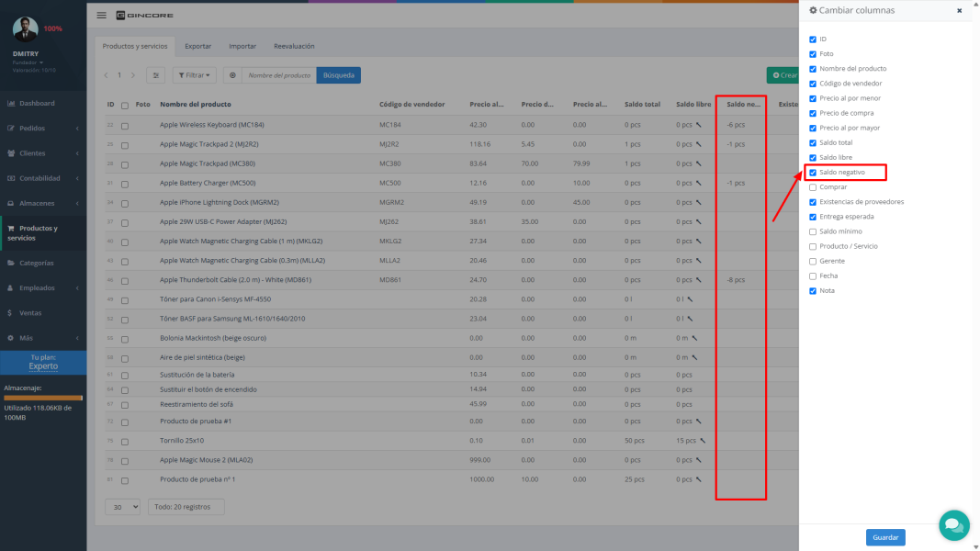Open the live chat bubble
The width and height of the screenshot is (980, 551).
coord(953,525)
